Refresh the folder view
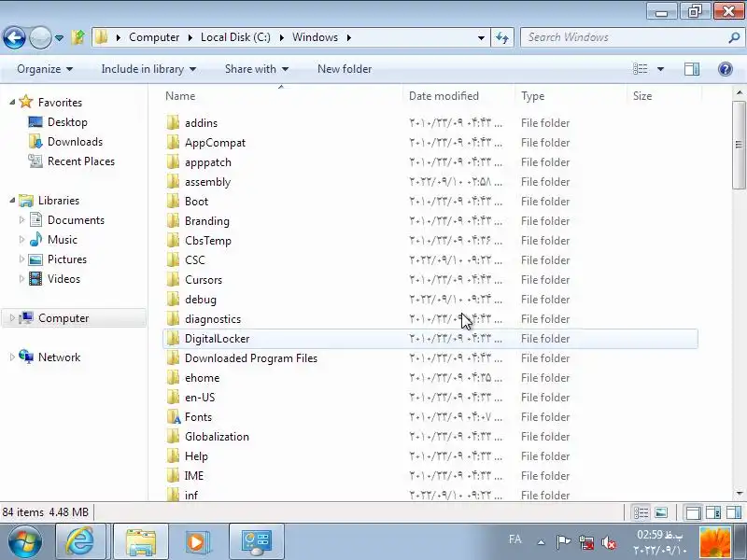This screenshot has height=560, width=747. point(502,37)
